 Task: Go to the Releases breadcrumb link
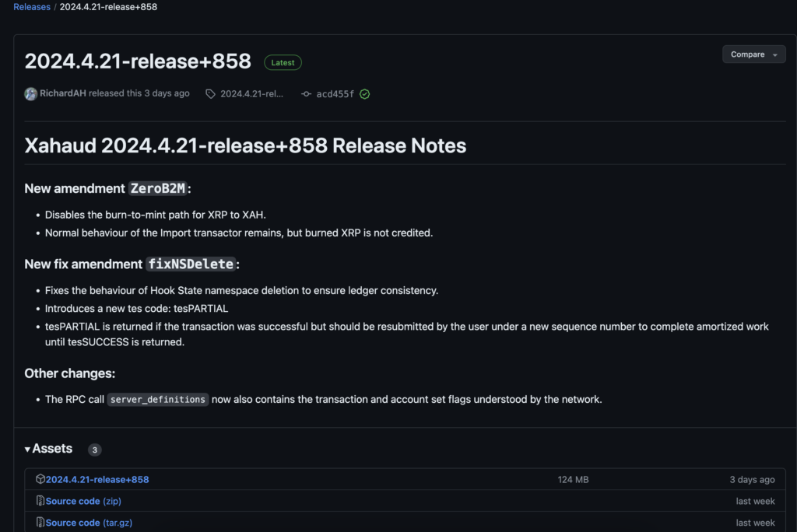(x=32, y=7)
